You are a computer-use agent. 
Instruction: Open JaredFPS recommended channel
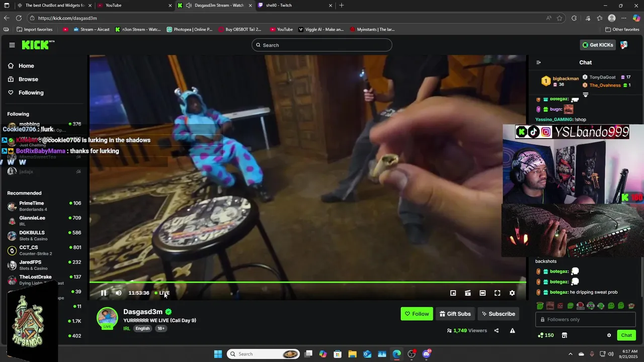coord(44,265)
